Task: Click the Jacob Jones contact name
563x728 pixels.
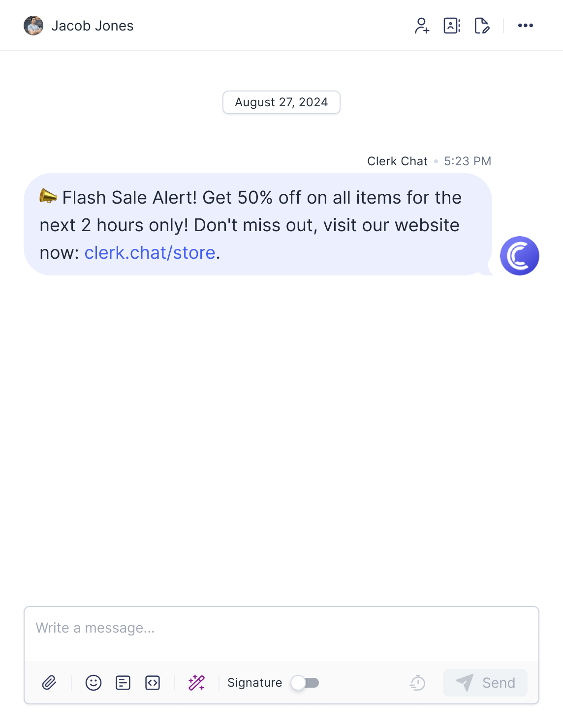Action: tap(93, 26)
